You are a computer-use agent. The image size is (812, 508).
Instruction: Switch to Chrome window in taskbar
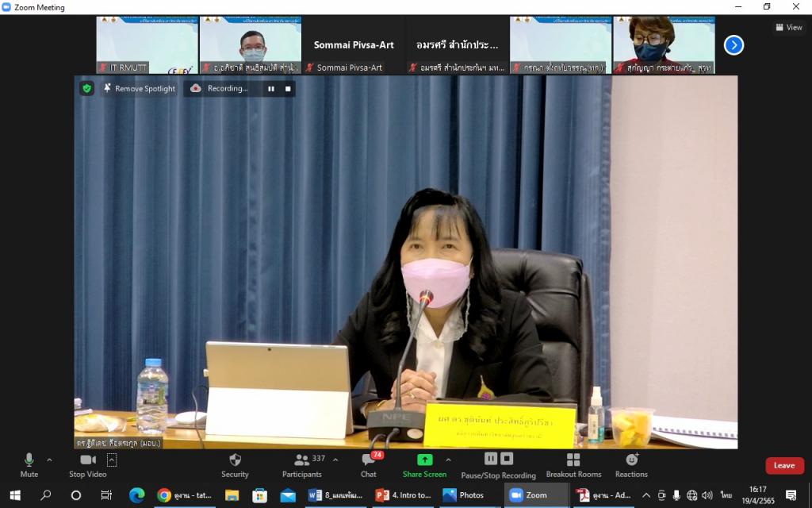185,495
